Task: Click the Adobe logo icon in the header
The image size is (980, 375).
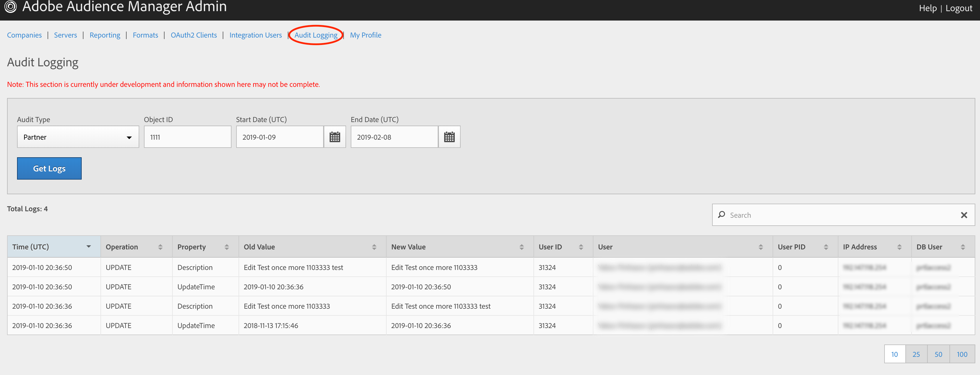Action: click(x=10, y=6)
